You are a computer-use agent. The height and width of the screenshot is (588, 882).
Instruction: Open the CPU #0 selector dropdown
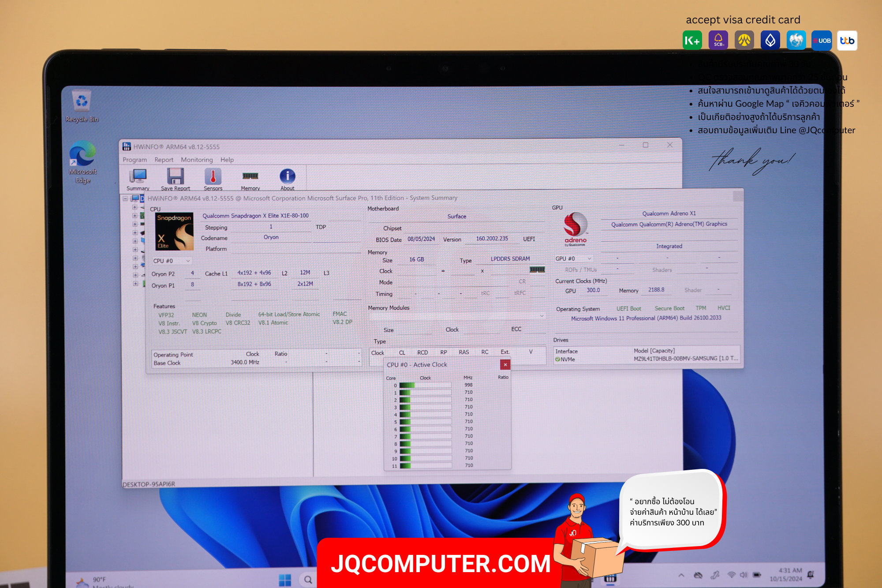[x=172, y=261]
